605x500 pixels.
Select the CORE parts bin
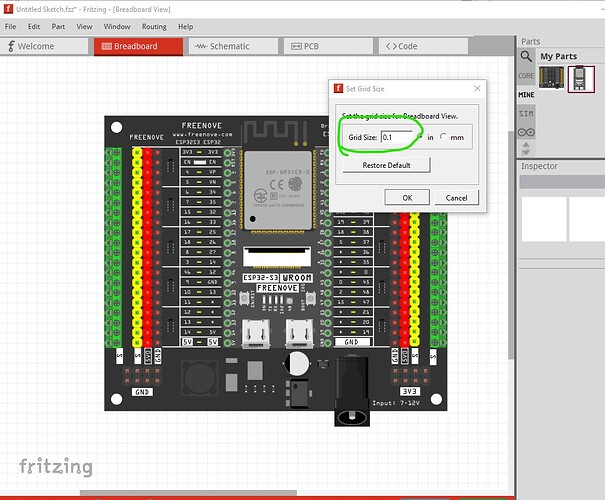click(526, 76)
